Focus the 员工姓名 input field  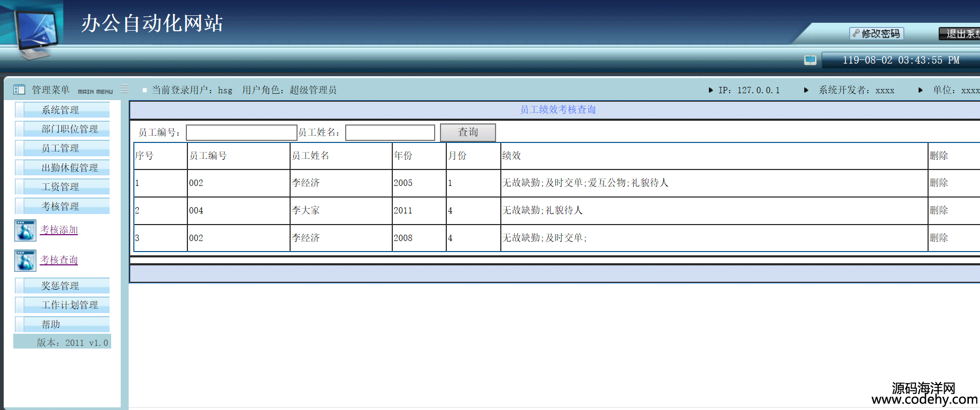point(390,132)
